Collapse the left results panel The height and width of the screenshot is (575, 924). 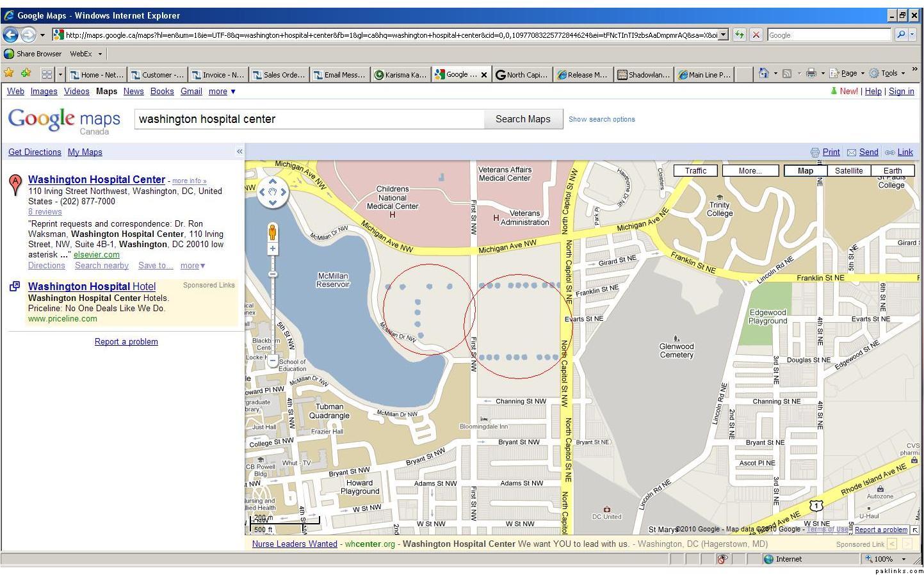[x=239, y=152]
